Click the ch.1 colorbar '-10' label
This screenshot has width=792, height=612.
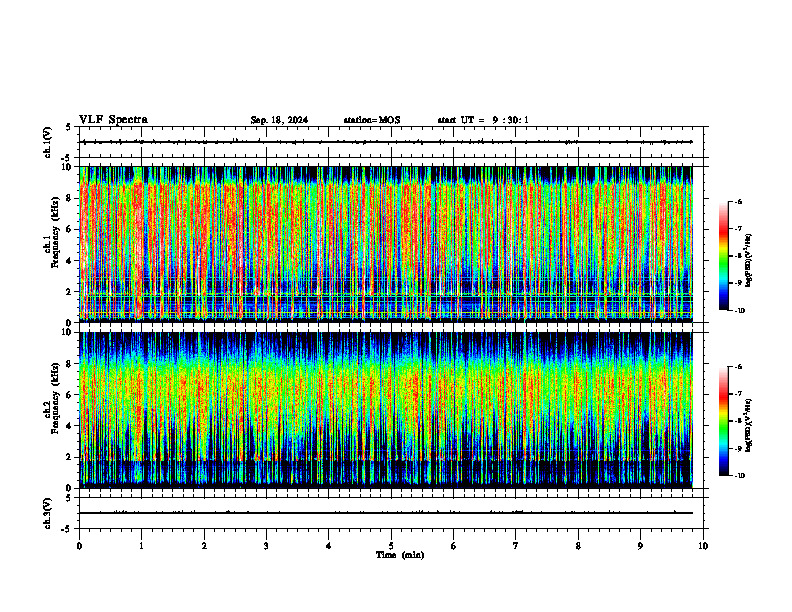click(x=739, y=311)
